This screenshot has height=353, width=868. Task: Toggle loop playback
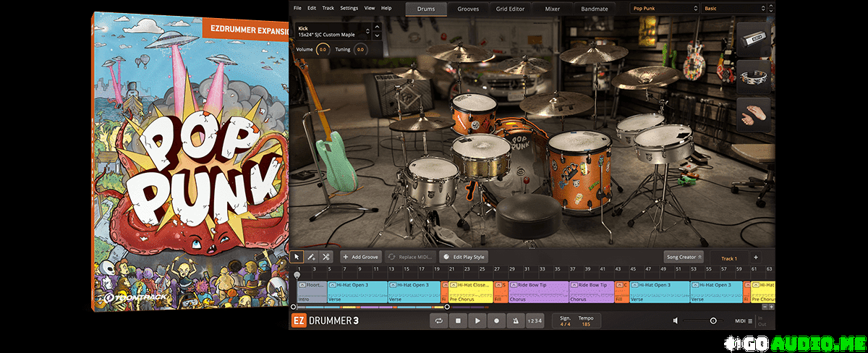(x=439, y=320)
